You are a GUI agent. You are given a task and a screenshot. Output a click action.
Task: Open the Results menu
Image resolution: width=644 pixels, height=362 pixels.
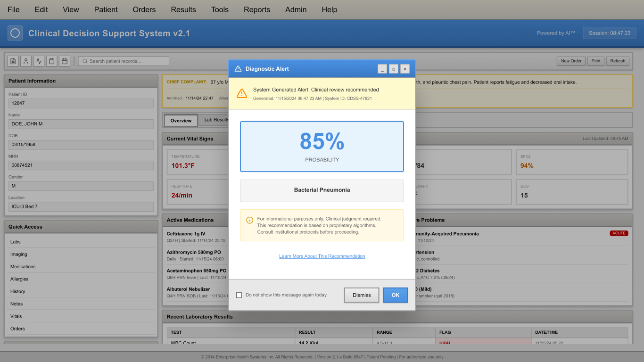183,9
